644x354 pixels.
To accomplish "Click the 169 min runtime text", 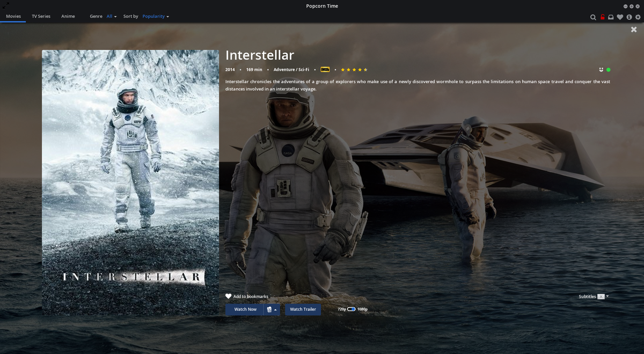I will pos(254,70).
